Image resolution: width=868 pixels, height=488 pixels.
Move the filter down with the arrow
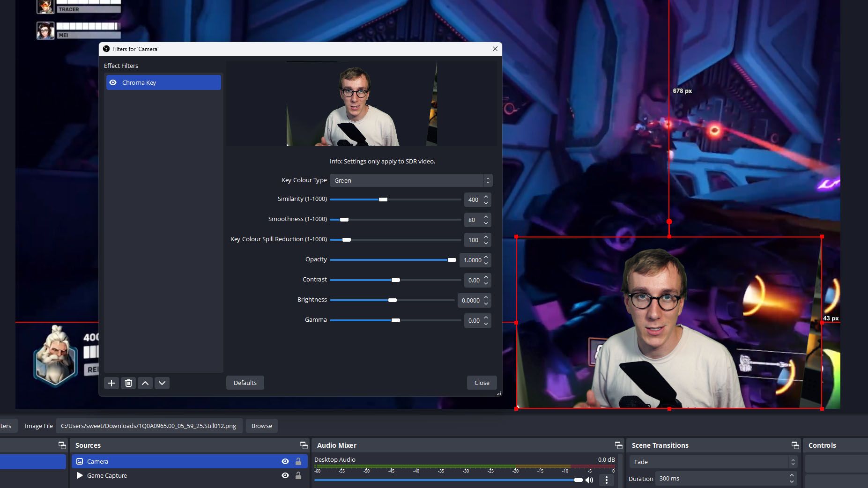pyautogui.click(x=162, y=383)
